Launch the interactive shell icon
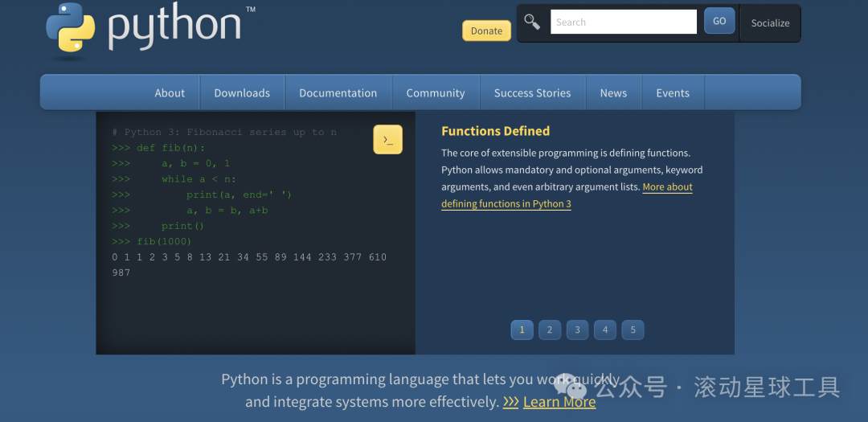 click(388, 140)
